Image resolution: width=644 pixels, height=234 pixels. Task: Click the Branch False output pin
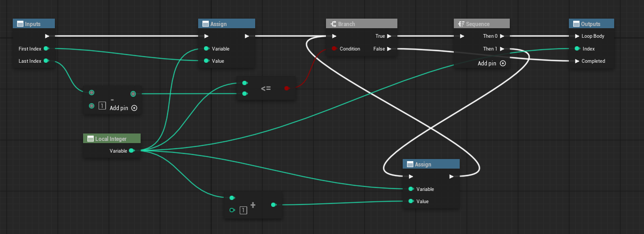coord(389,48)
